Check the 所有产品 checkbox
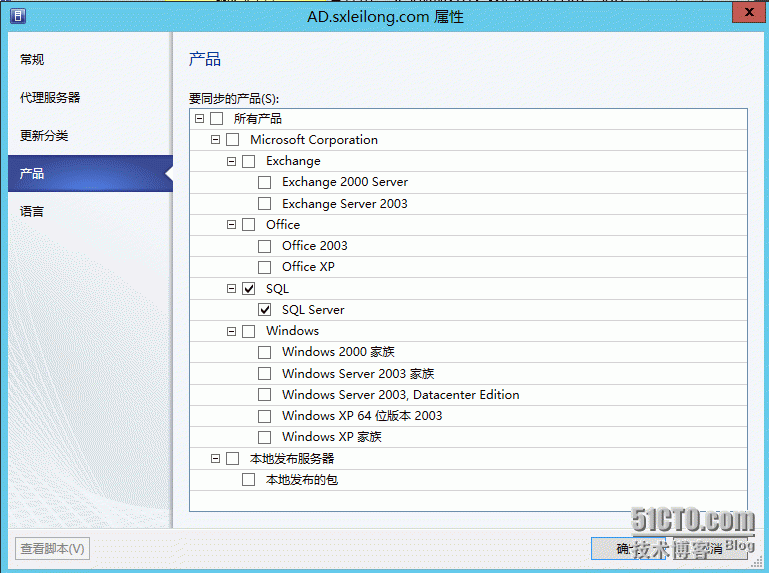This screenshot has height=573, width=769. coord(216,119)
